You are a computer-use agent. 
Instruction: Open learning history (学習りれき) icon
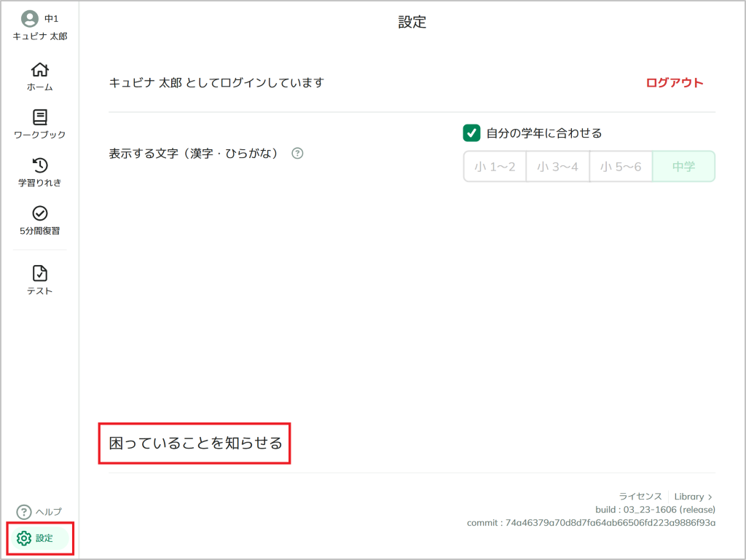40,165
